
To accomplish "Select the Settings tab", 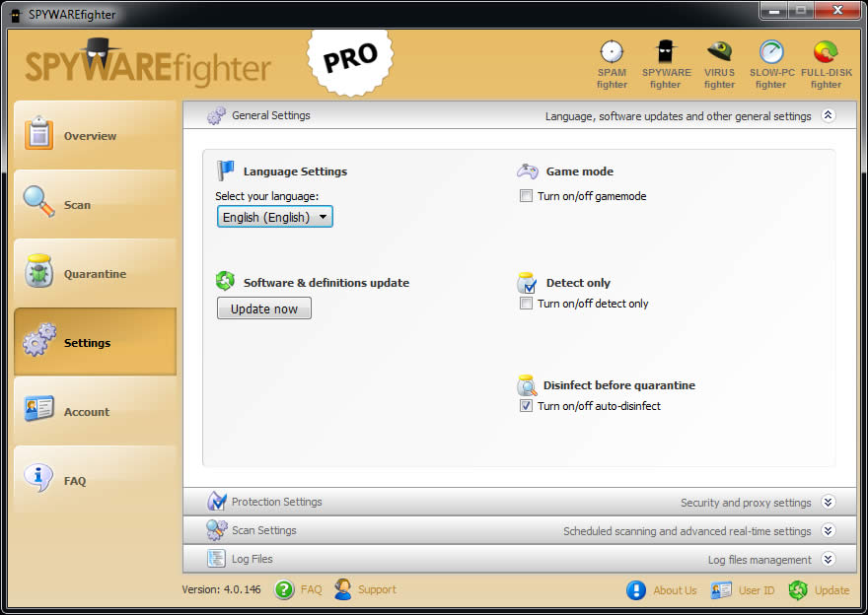I will (96, 342).
